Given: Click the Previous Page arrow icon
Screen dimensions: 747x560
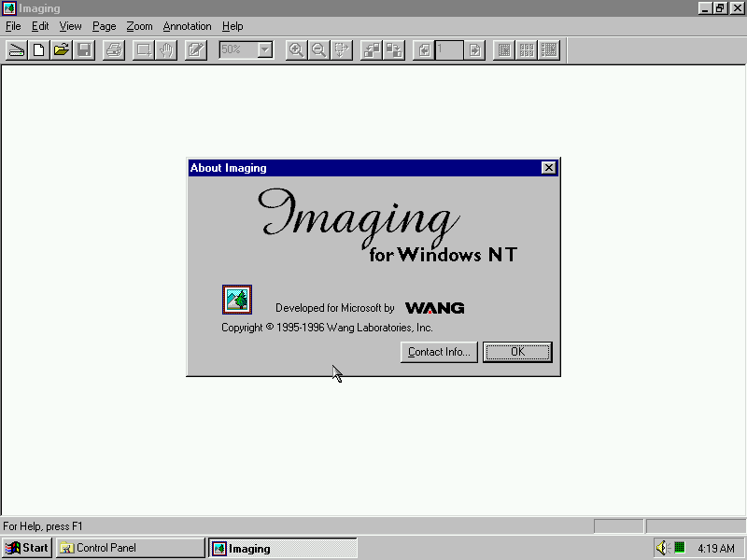Looking at the screenshot, I should (x=424, y=50).
